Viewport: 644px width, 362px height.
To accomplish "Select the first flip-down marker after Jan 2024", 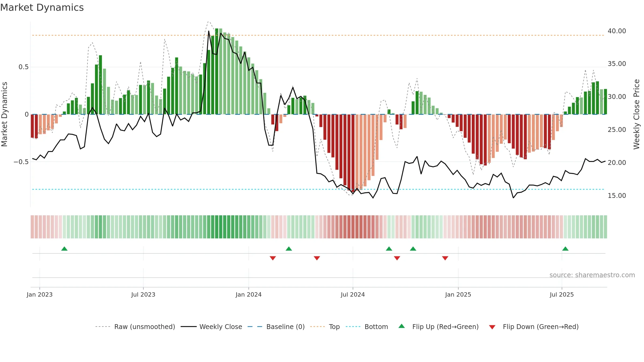I will point(273,258).
